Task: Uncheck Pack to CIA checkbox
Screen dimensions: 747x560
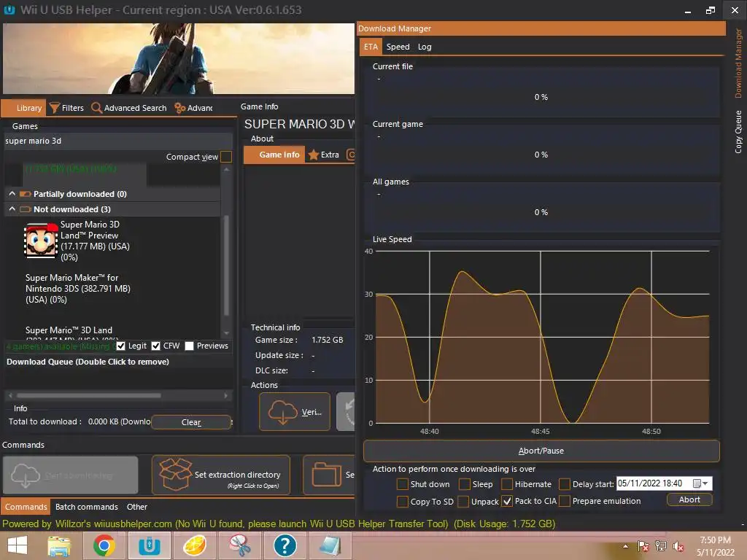Action: pyautogui.click(x=507, y=502)
